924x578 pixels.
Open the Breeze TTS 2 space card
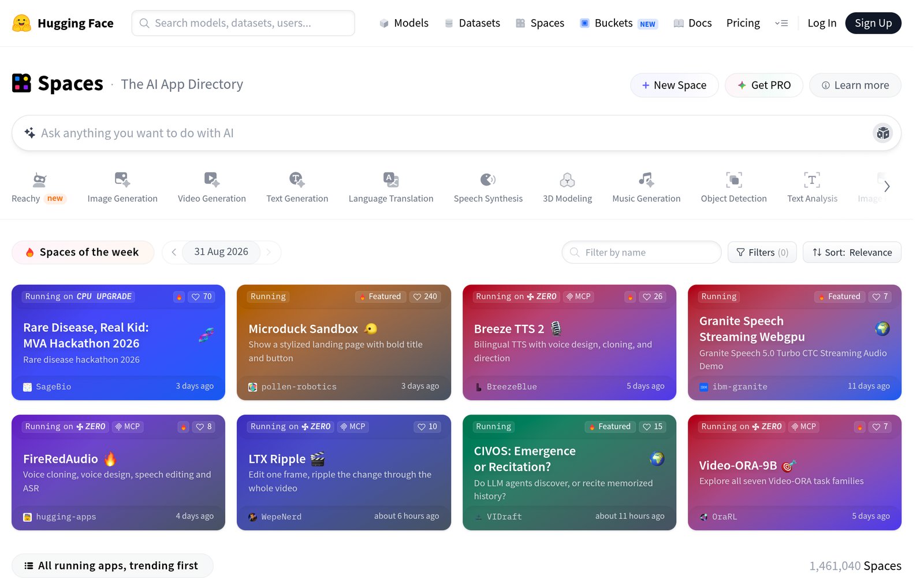[x=569, y=342]
